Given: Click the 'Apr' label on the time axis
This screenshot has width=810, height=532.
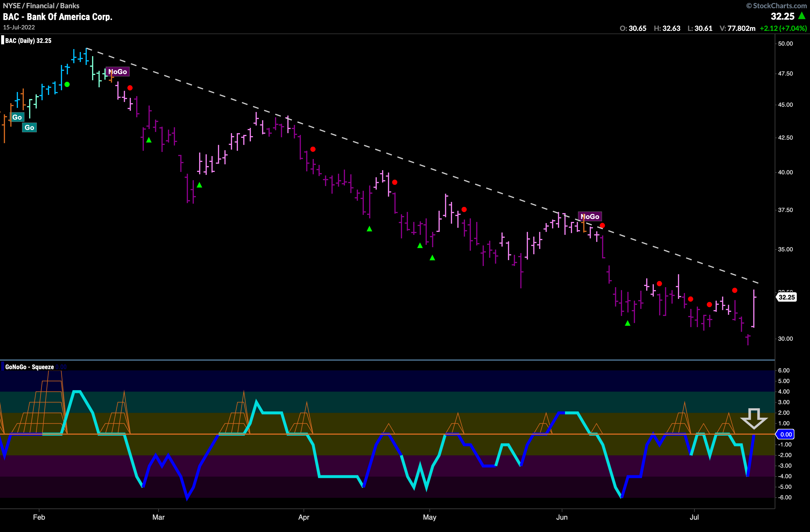Looking at the screenshot, I should click(x=304, y=517).
